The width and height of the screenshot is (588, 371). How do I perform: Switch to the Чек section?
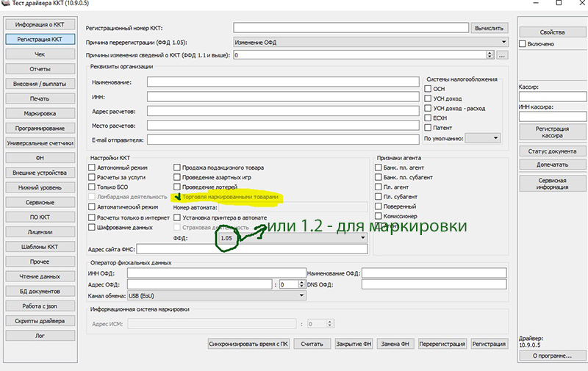point(40,54)
